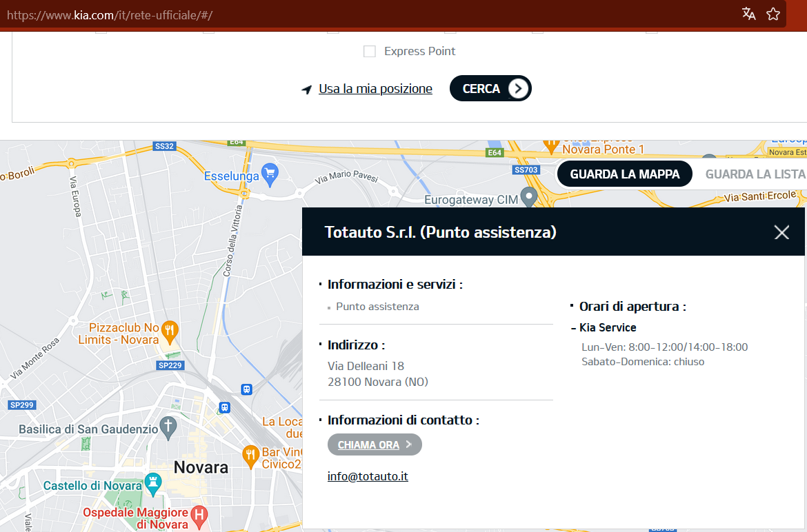This screenshot has width=807, height=532.
Task: Click the translate page icon
Action: 749,14
